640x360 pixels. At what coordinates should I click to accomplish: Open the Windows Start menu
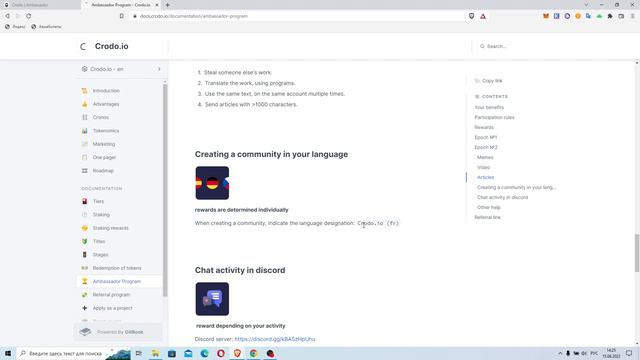pos(8,353)
